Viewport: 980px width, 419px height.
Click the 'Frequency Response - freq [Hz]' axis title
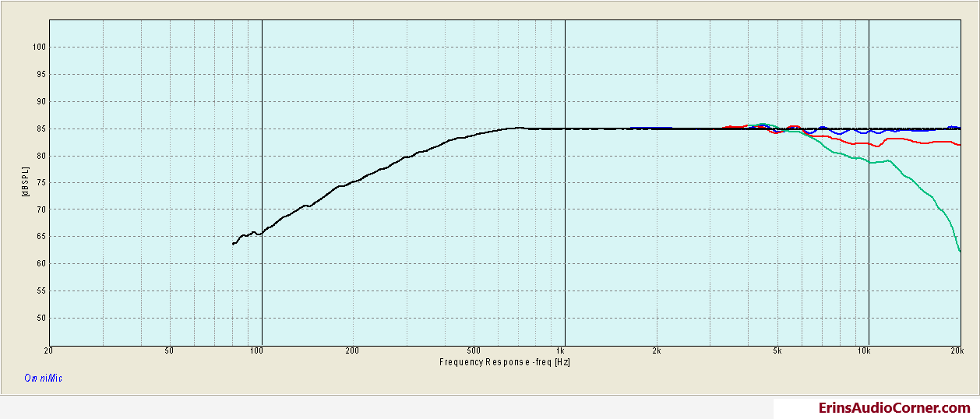pyautogui.click(x=506, y=362)
